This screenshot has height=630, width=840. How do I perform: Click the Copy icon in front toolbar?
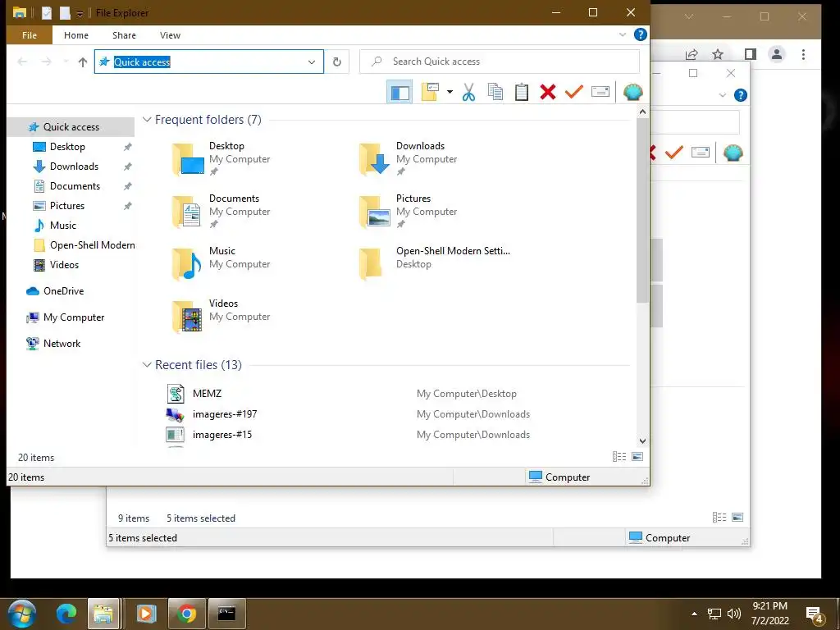click(x=495, y=92)
